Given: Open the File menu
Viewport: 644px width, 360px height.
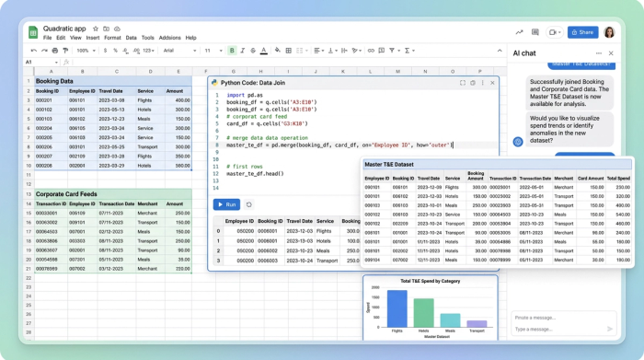Looking at the screenshot, I should (48, 38).
